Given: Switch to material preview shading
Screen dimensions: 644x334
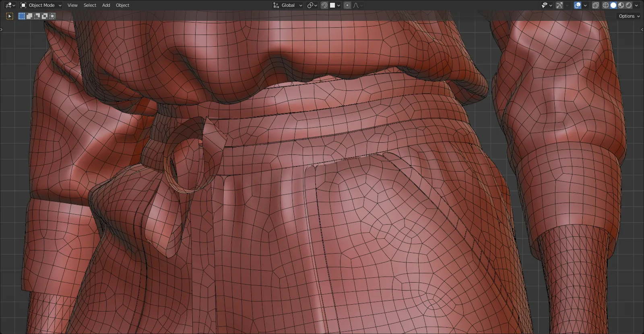Looking at the screenshot, I should pyautogui.click(x=621, y=5).
